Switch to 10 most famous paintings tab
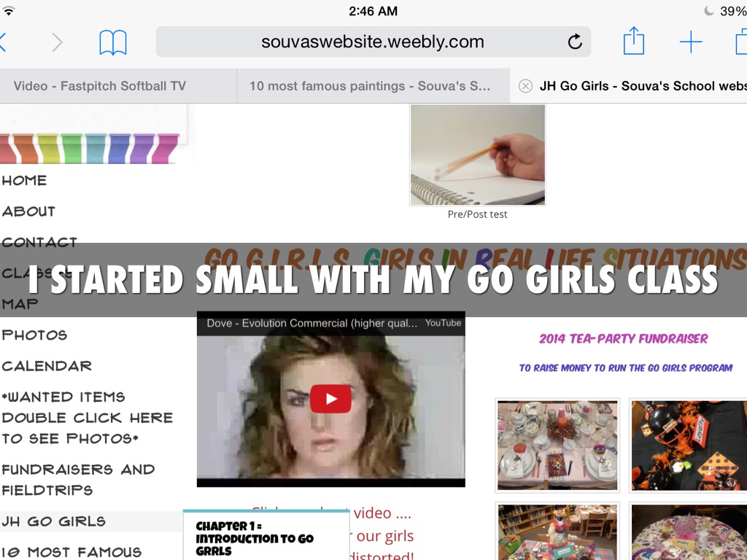The height and width of the screenshot is (560, 747). coord(369,86)
